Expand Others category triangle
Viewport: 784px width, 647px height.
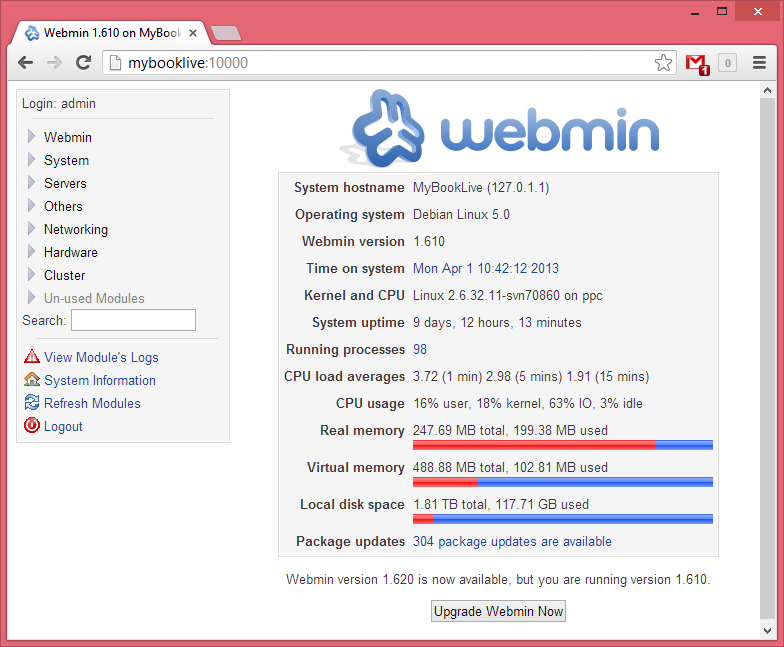click(32, 206)
